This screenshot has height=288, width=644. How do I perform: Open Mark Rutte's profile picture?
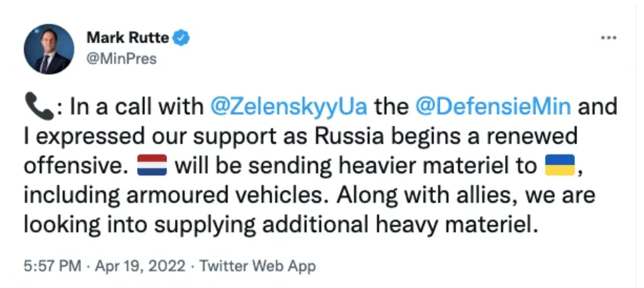point(49,49)
